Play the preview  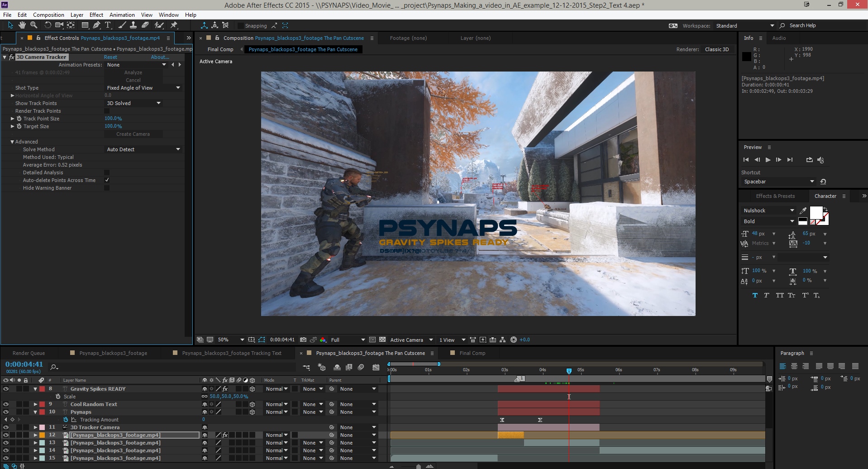coord(768,160)
